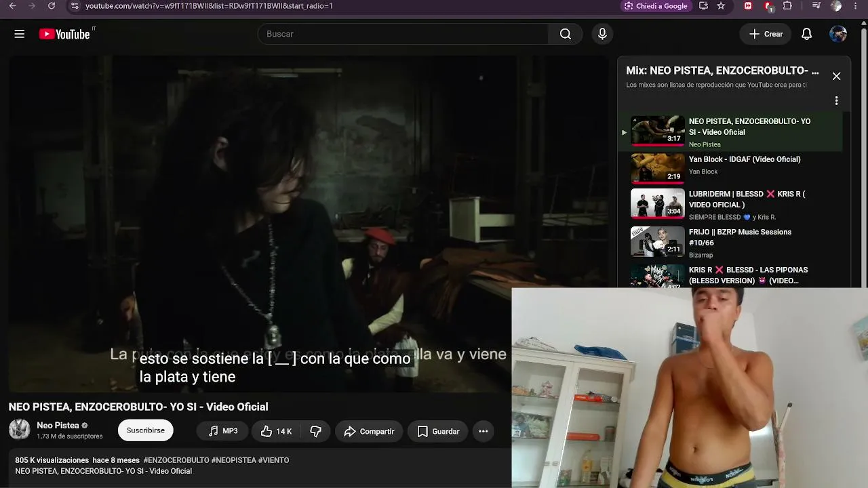Image resolution: width=868 pixels, height=488 pixels.
Task: Play LUBRIDERM BLESSD KRIS R video thumbnail
Action: pos(658,203)
